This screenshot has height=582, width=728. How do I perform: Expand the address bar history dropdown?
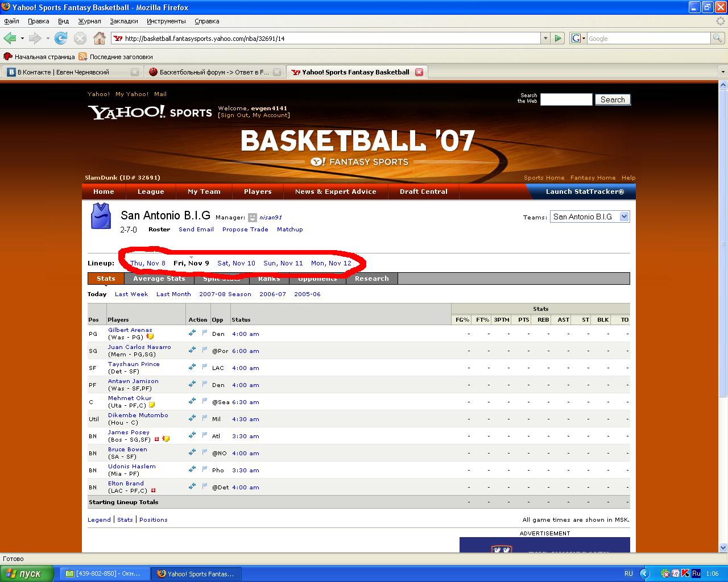[x=545, y=38]
